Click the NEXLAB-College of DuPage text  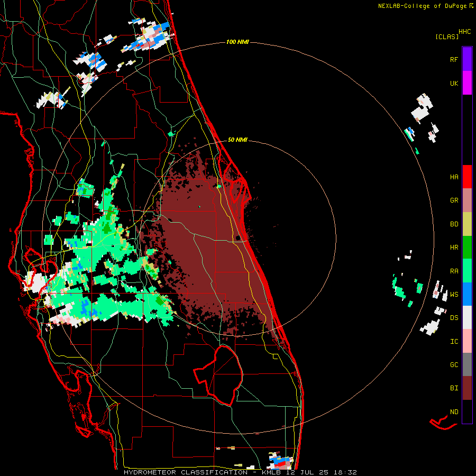[422, 6]
